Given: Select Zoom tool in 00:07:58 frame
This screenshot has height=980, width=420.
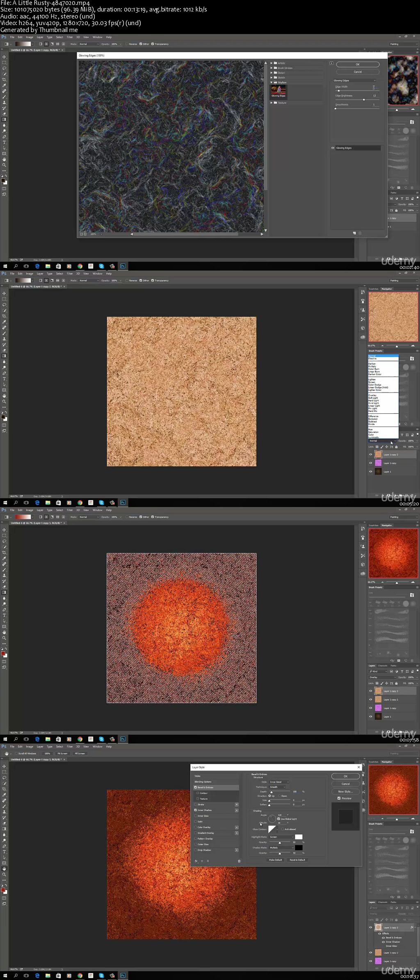Looking at the screenshot, I should point(5,638).
